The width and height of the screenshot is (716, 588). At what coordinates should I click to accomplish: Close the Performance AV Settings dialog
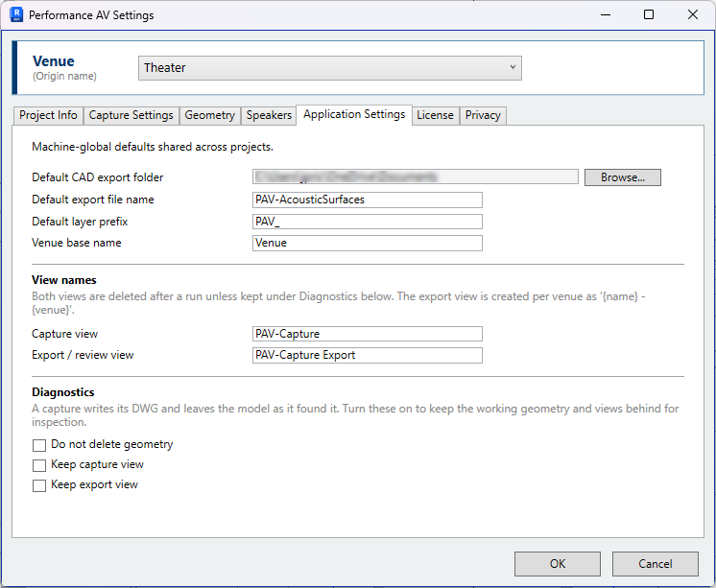(693, 14)
